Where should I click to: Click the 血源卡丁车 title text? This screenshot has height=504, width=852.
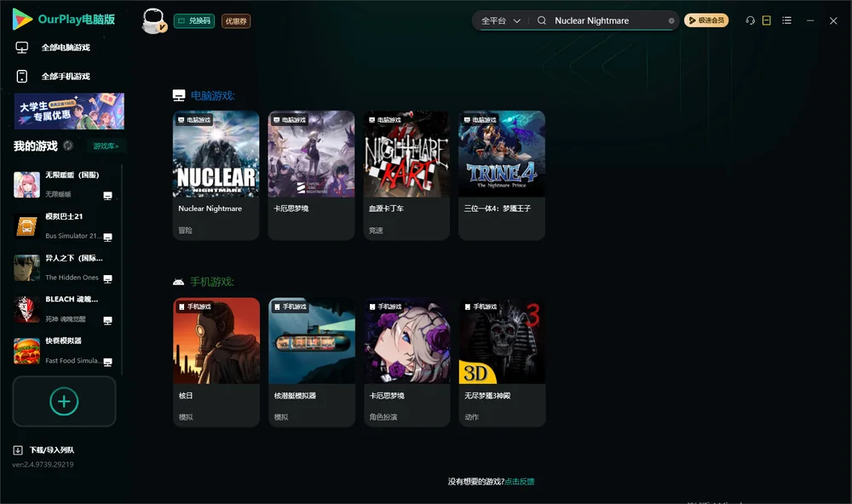point(386,209)
